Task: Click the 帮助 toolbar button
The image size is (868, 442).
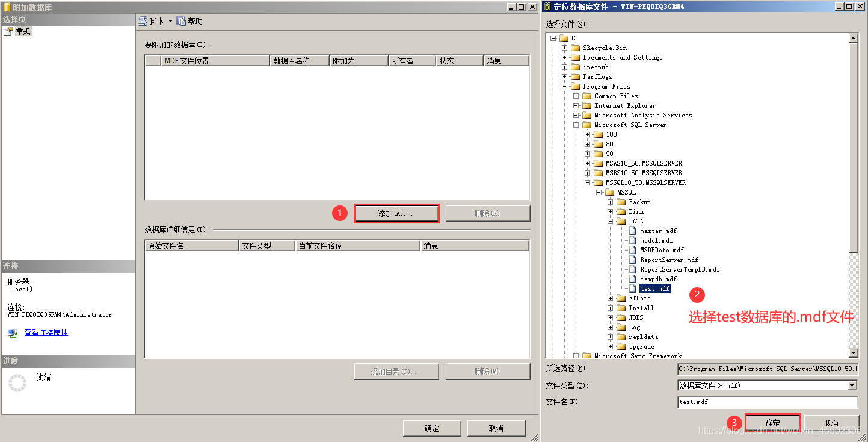Action: (x=189, y=21)
